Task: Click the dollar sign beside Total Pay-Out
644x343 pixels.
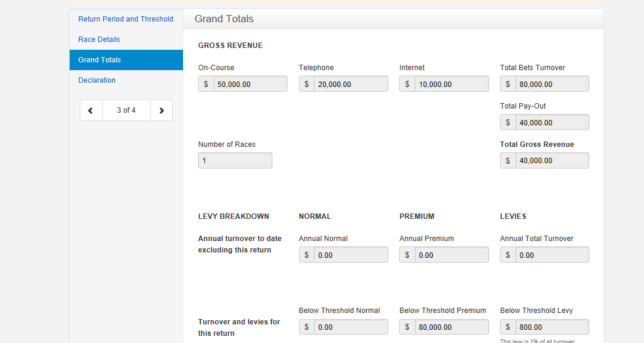Action: [x=508, y=122]
